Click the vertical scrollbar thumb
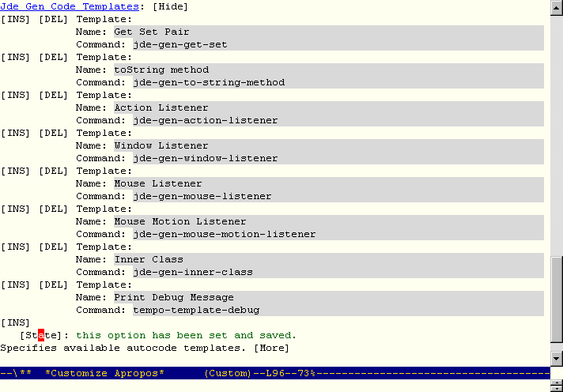Screen dimensions: 563x392 (557, 300)
